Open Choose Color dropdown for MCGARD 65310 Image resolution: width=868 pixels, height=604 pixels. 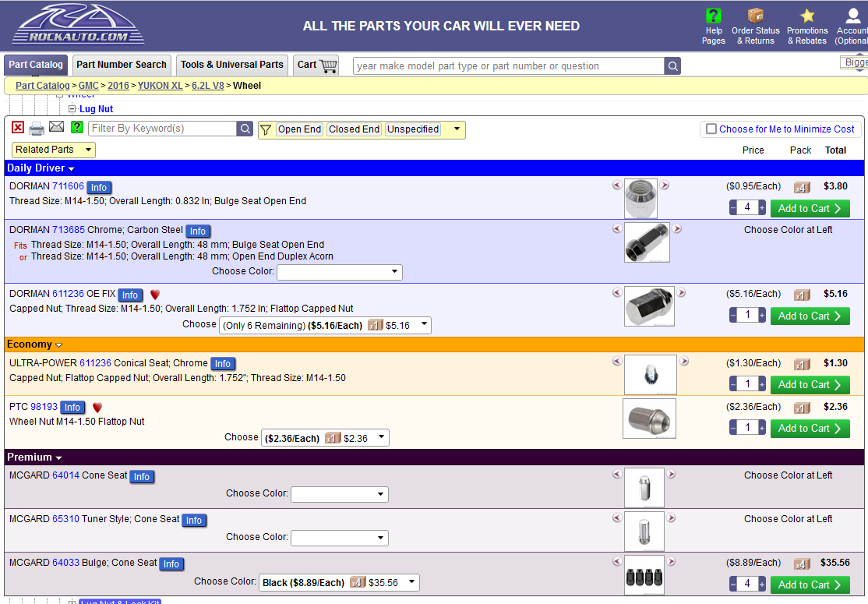pyautogui.click(x=340, y=538)
